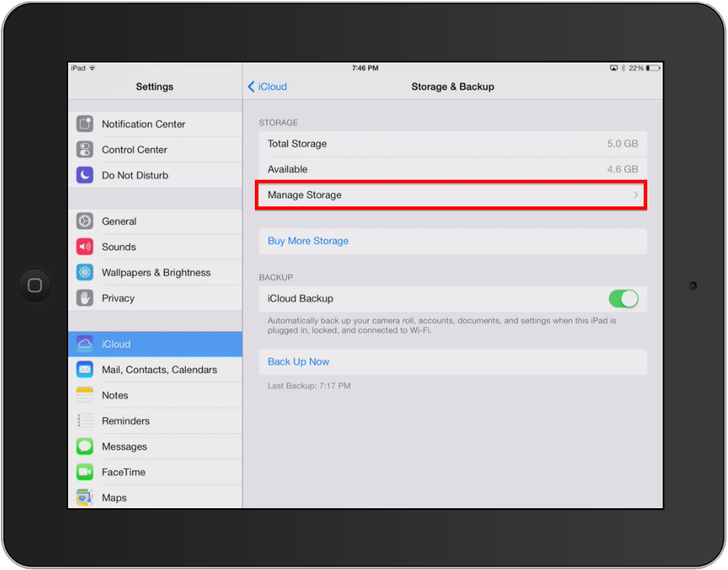Viewport: 728px width, 570px height.
Task: Open Notes settings
Action: pos(155,395)
